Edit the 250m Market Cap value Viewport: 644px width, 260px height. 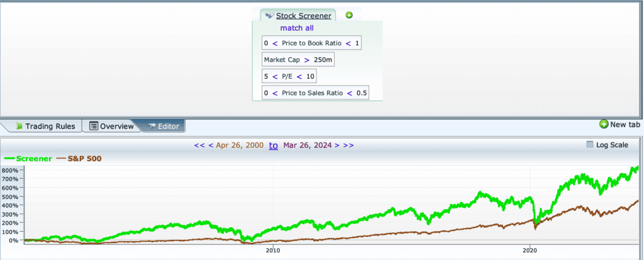pos(323,60)
